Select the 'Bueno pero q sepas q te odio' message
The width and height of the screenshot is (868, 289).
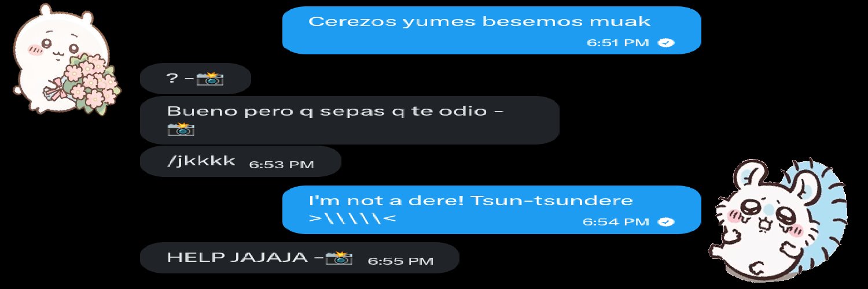(350, 120)
